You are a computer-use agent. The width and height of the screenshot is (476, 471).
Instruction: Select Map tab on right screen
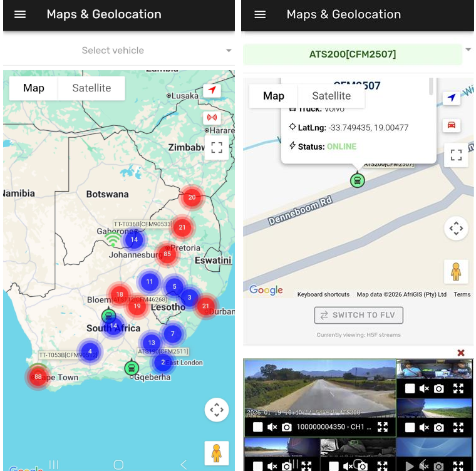(x=274, y=96)
